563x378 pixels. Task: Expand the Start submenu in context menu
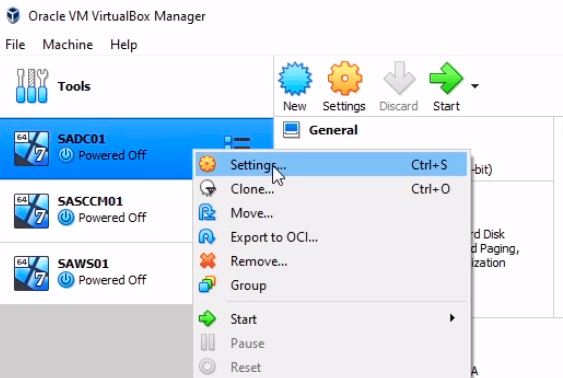331,319
